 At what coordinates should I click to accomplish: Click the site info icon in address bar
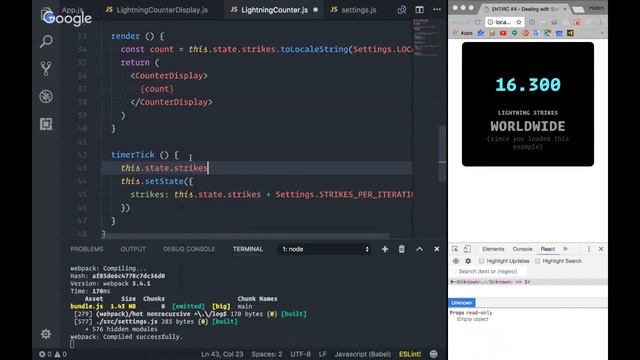pos(490,22)
